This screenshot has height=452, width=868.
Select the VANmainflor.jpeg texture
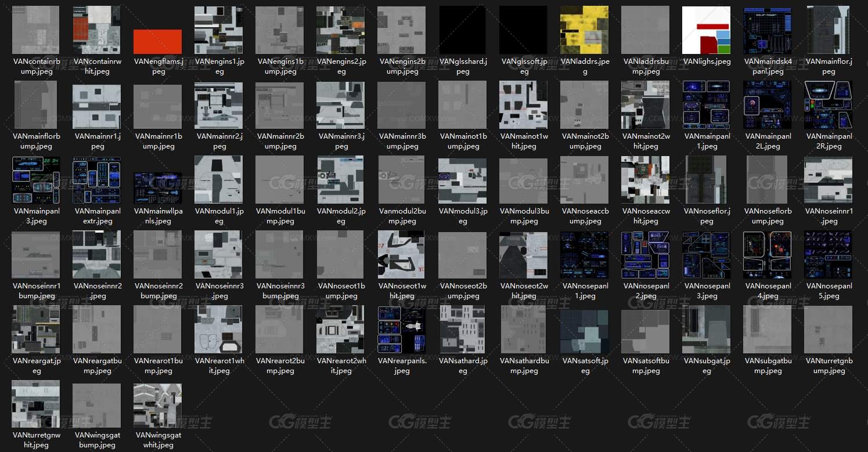click(829, 30)
